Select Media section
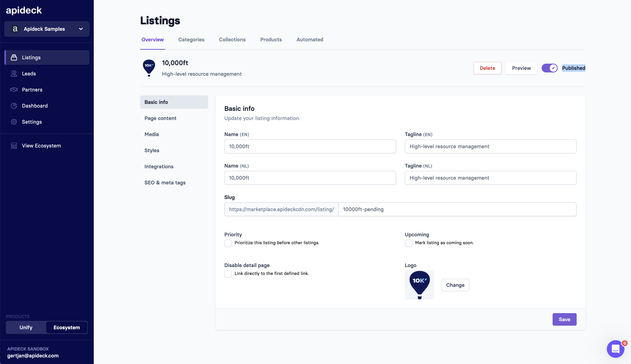Screen dimensions: 631x364 [174, 134]
